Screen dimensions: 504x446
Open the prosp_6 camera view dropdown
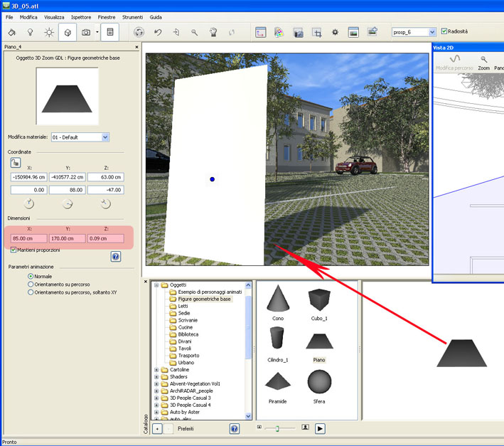[431, 32]
